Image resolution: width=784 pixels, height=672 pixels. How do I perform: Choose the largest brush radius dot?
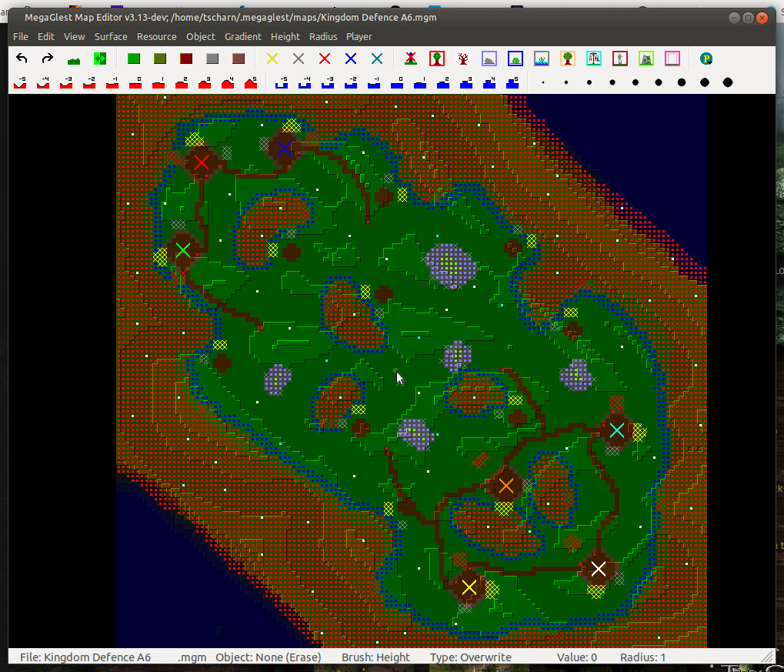pos(727,82)
